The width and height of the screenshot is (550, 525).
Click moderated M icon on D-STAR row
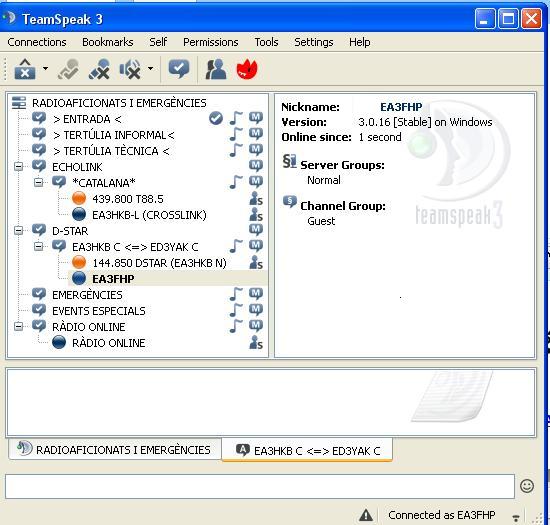[256, 230]
